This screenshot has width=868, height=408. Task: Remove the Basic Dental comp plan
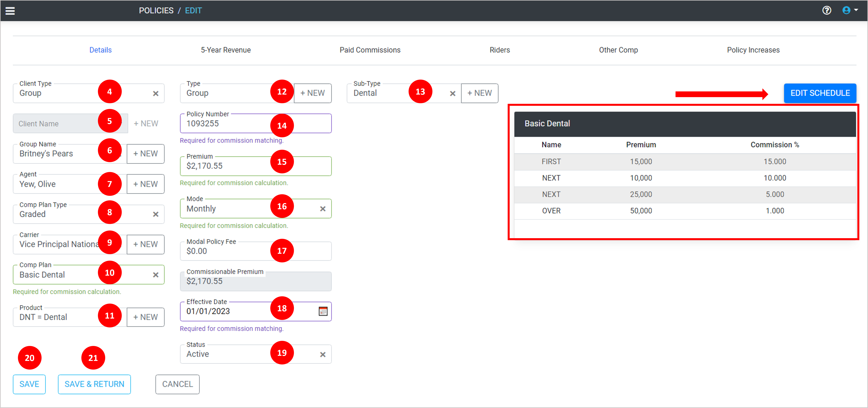click(x=155, y=275)
